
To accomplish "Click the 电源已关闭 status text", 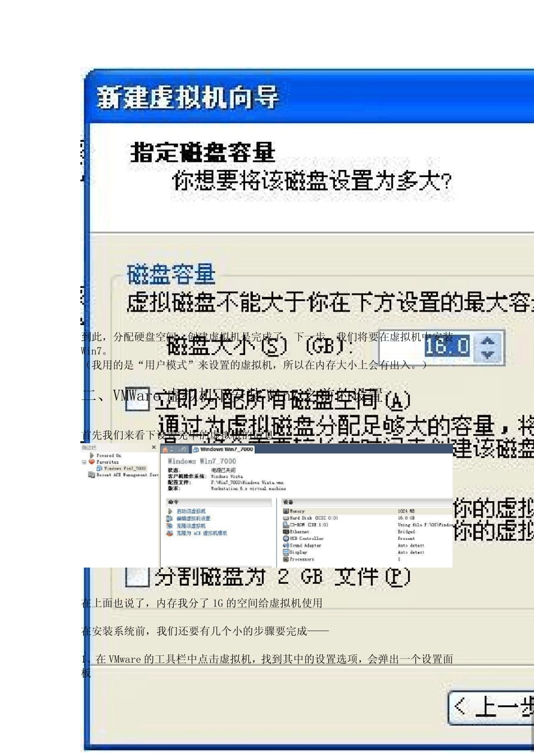I will (x=223, y=470).
